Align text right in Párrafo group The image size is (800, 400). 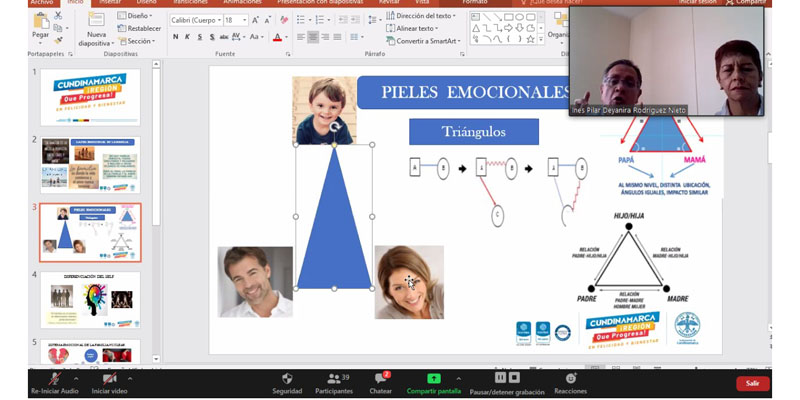tap(326, 37)
